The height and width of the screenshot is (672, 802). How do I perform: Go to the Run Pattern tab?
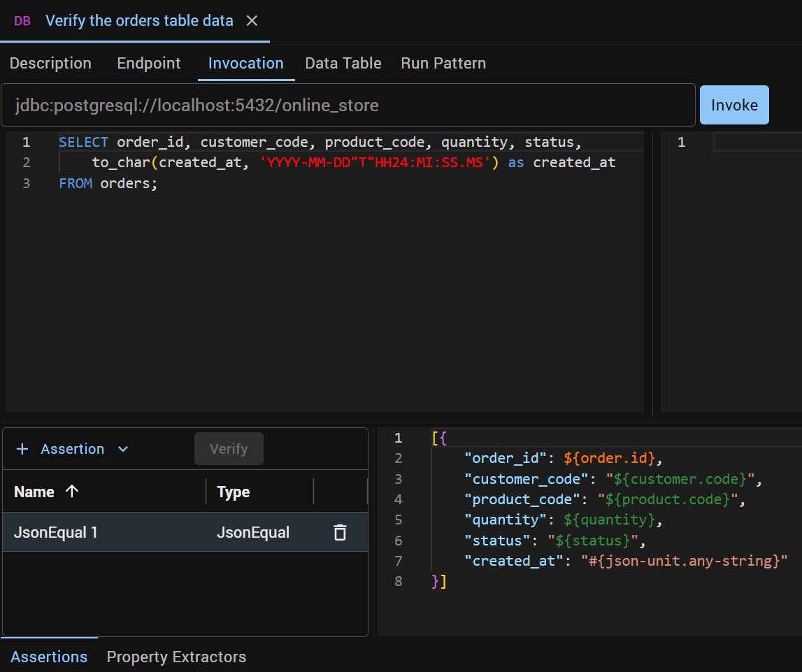443,63
